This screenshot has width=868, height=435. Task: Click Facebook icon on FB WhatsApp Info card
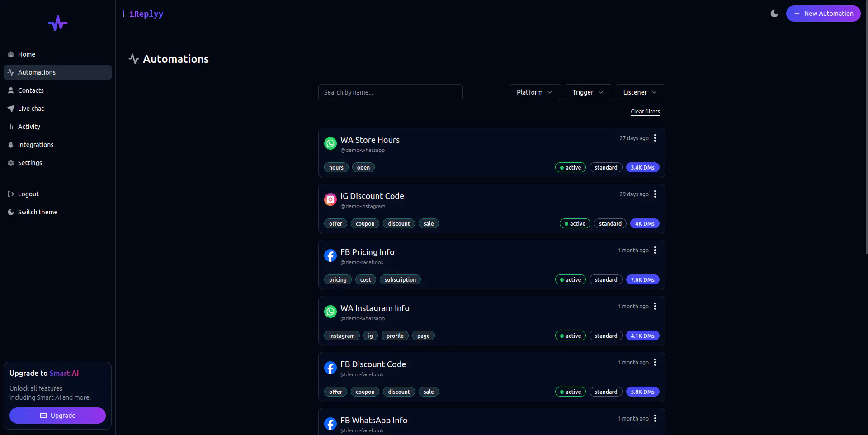click(330, 424)
